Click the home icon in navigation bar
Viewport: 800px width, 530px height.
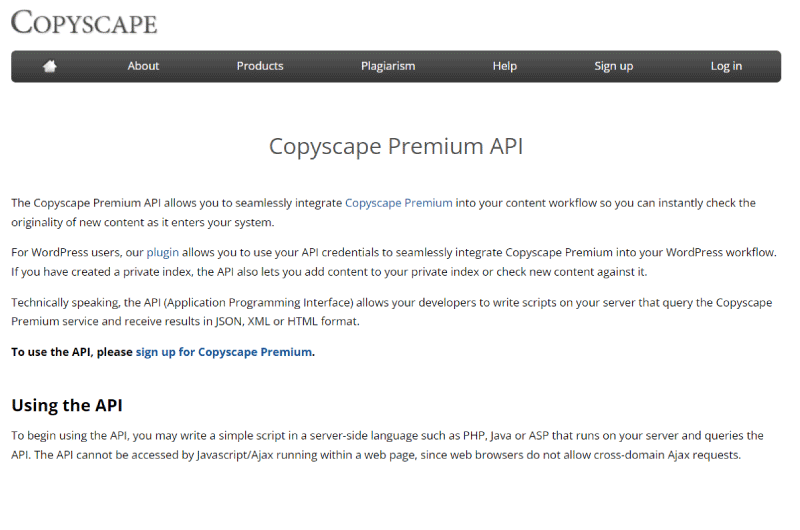click(x=49, y=66)
